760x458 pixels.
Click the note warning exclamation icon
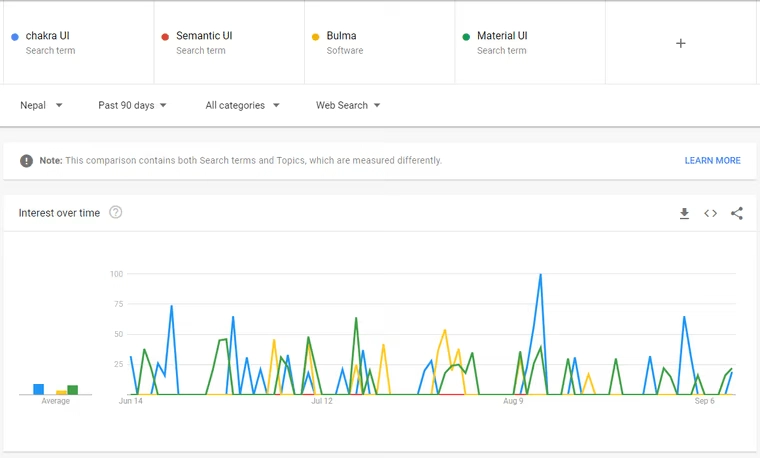(x=26, y=160)
